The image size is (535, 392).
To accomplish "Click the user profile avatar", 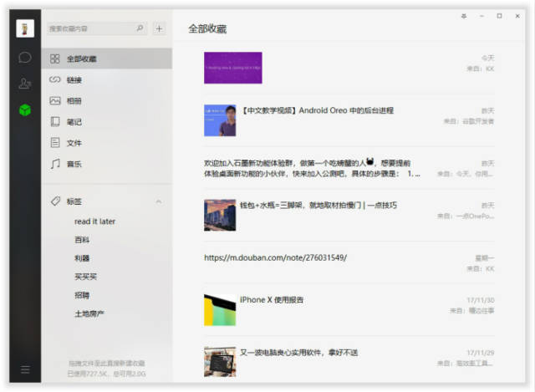I will click(25, 28).
